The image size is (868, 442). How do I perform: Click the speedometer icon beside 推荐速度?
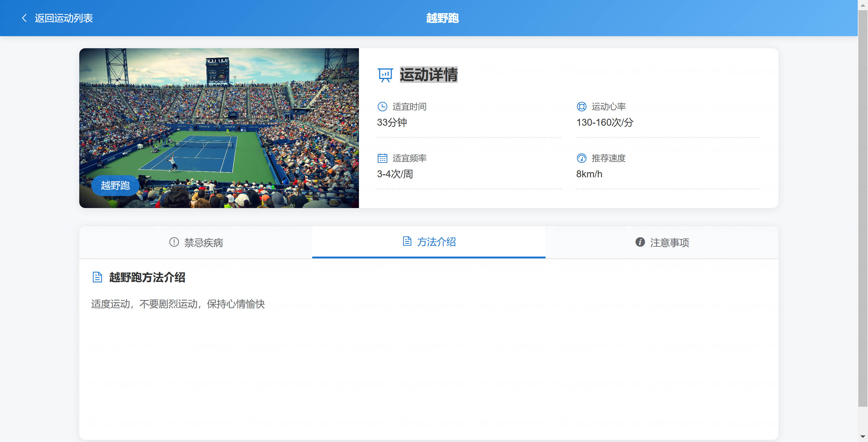582,158
